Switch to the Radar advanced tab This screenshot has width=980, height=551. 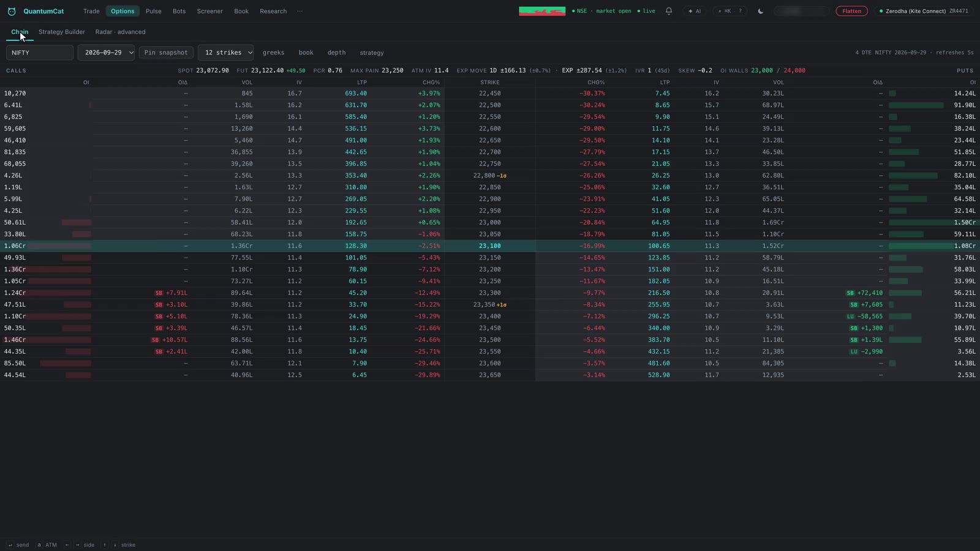point(121,32)
